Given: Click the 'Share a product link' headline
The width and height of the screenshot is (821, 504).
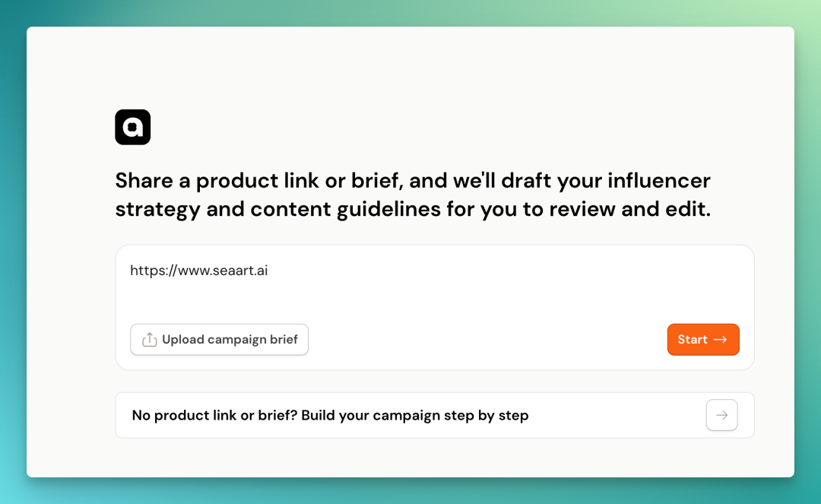Looking at the screenshot, I should 413,195.
